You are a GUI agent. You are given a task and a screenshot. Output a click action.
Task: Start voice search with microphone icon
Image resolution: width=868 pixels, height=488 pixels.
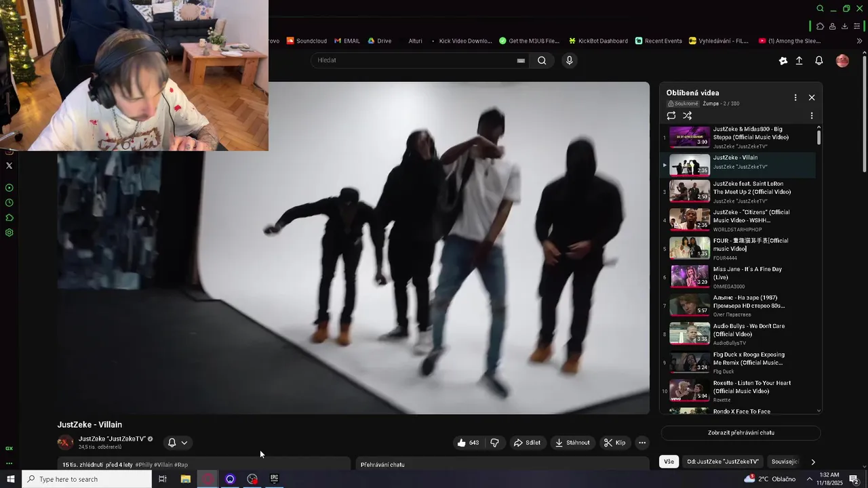[x=569, y=60]
